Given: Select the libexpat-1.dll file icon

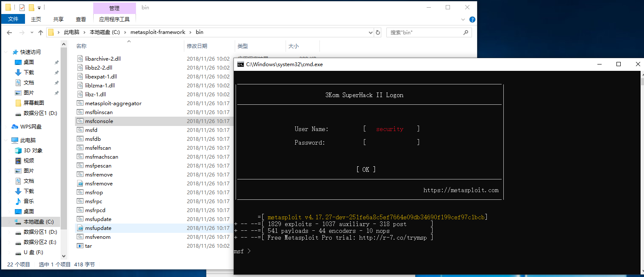Looking at the screenshot, I should coord(80,76).
